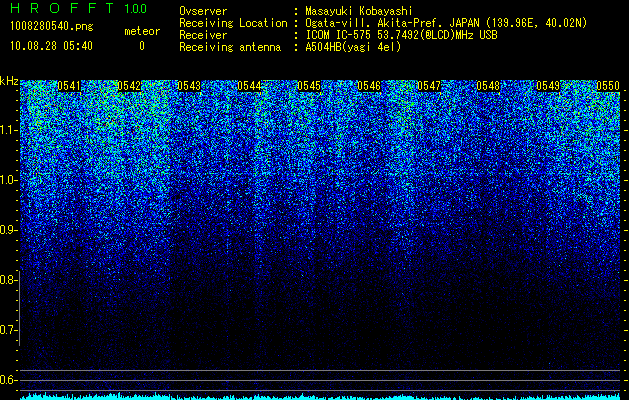Select the observer name Masayuki Kobayashi
Image resolution: width=629 pixels, height=400 pixels.
pos(359,11)
